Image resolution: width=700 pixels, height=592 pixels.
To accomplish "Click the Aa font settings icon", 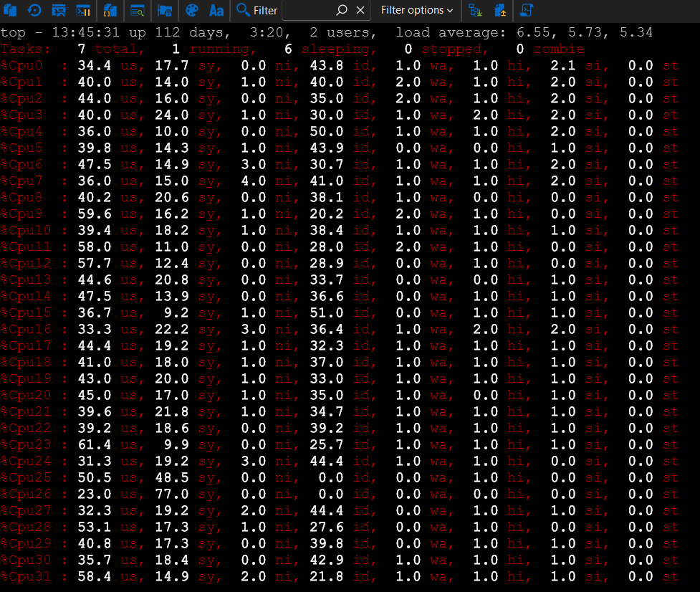I will (216, 10).
